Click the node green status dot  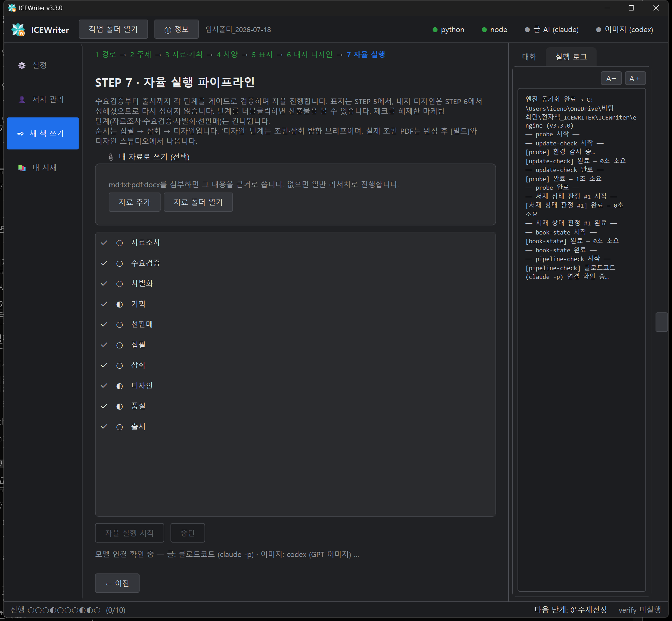coord(484,30)
